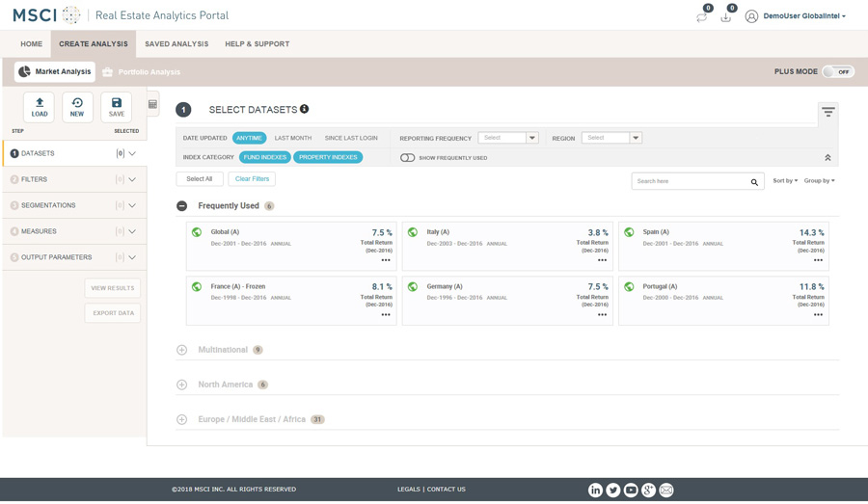The width and height of the screenshot is (868, 504).
Task: Open the Reporting Frequency dropdown
Action: pyautogui.click(x=508, y=138)
